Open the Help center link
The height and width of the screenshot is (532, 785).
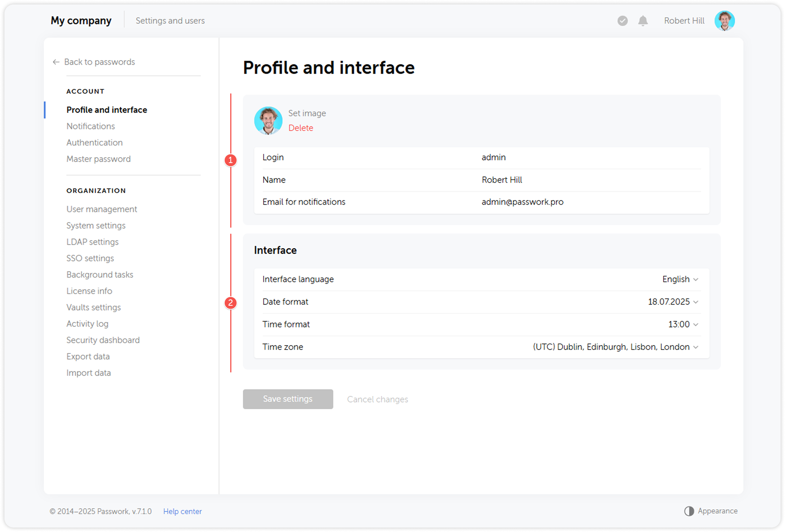click(x=182, y=511)
